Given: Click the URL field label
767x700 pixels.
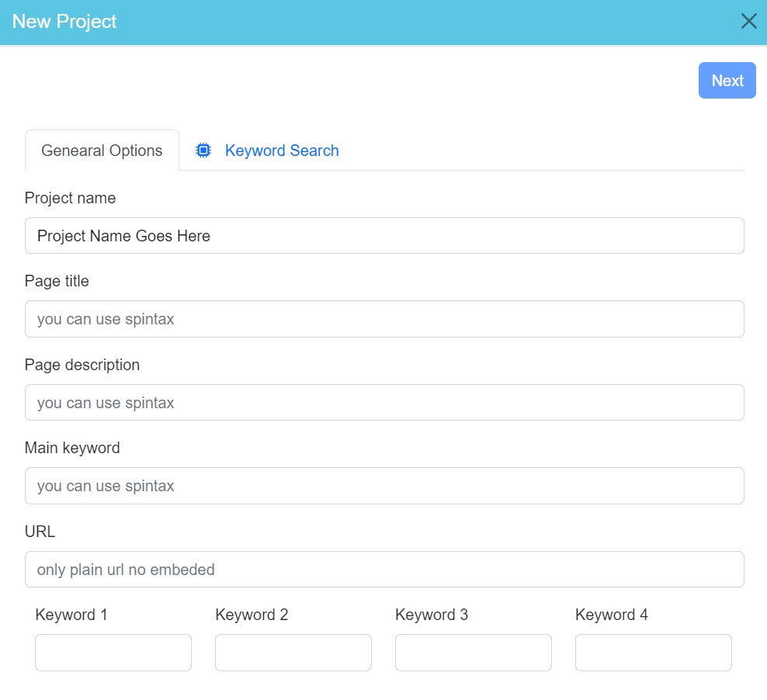Looking at the screenshot, I should pos(39,531).
